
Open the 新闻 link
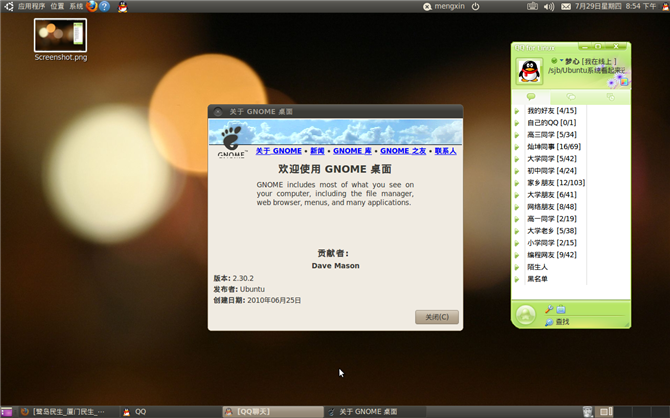317,151
